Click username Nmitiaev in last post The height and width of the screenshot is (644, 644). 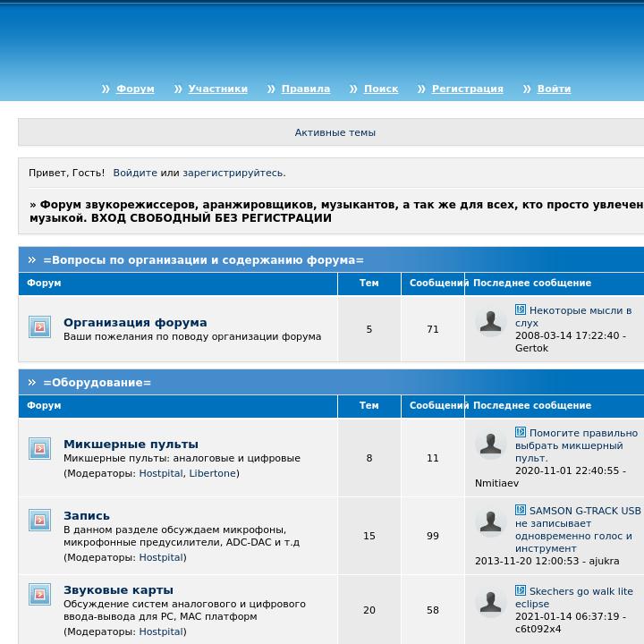pos(496,483)
